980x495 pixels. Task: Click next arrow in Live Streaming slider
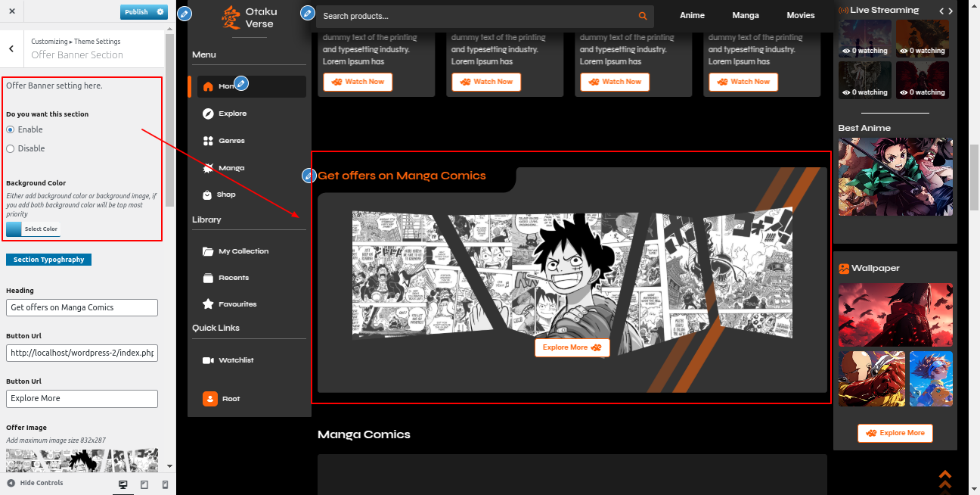(x=951, y=11)
